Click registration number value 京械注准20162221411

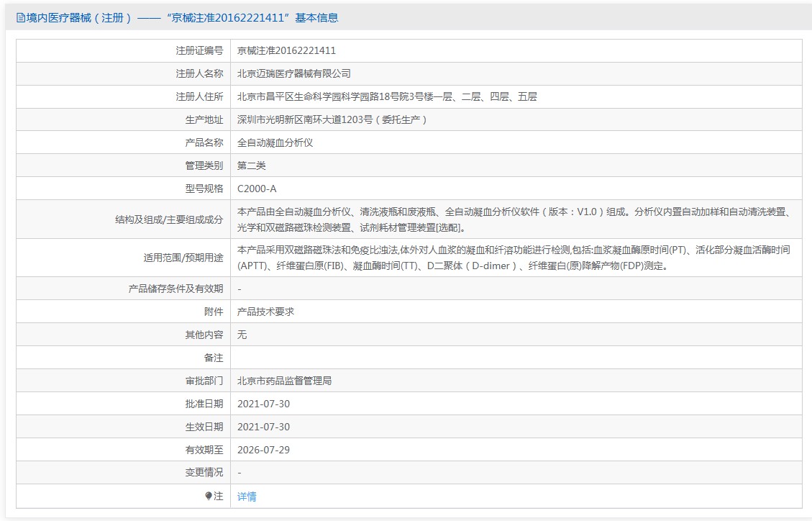tap(286, 50)
